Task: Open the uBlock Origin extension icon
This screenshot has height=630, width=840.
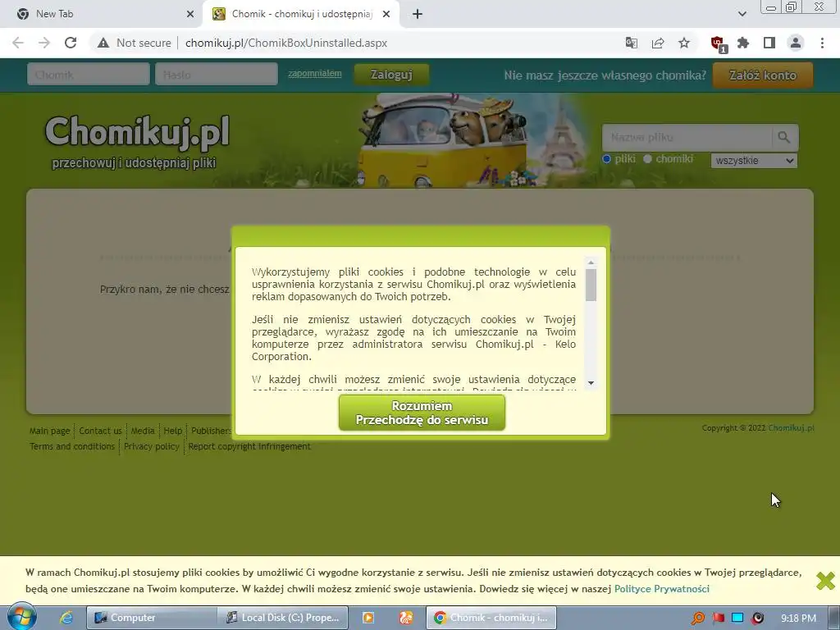Action: point(718,44)
